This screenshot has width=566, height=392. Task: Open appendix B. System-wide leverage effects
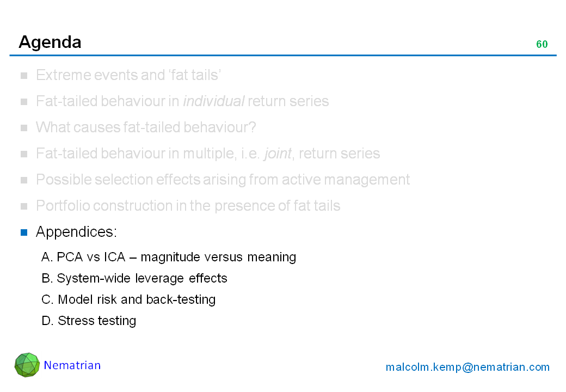coord(134,278)
